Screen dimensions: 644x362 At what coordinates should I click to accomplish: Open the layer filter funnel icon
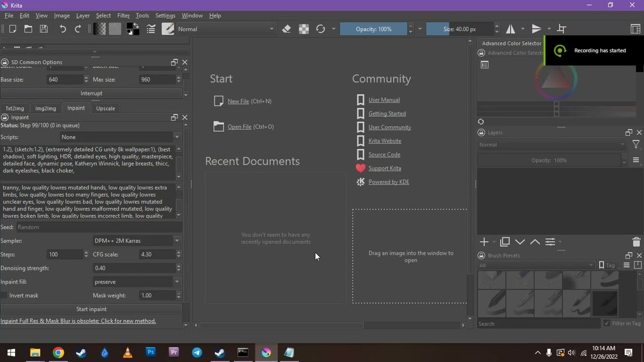tap(636, 145)
